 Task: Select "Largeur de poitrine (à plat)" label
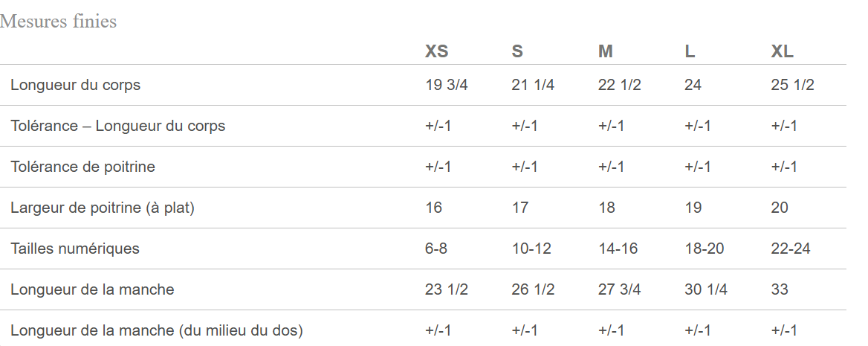(103, 208)
